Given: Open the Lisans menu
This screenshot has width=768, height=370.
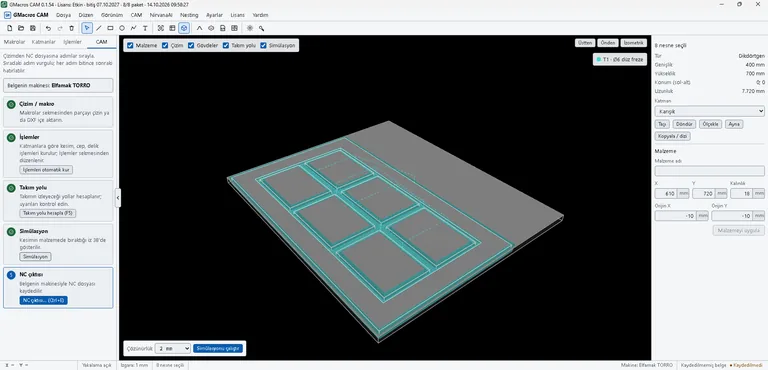Looking at the screenshot, I should coord(238,15).
